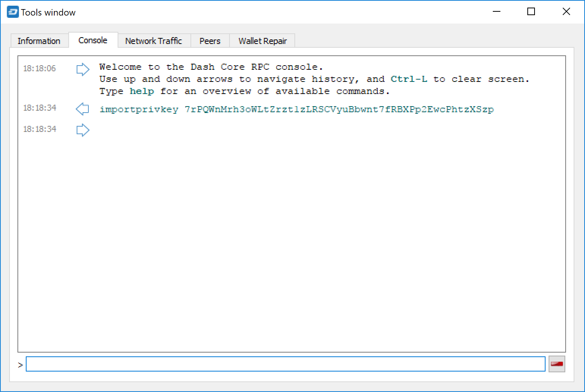Click the arrow icon on the empty last console row
585x392 pixels.
(x=83, y=130)
